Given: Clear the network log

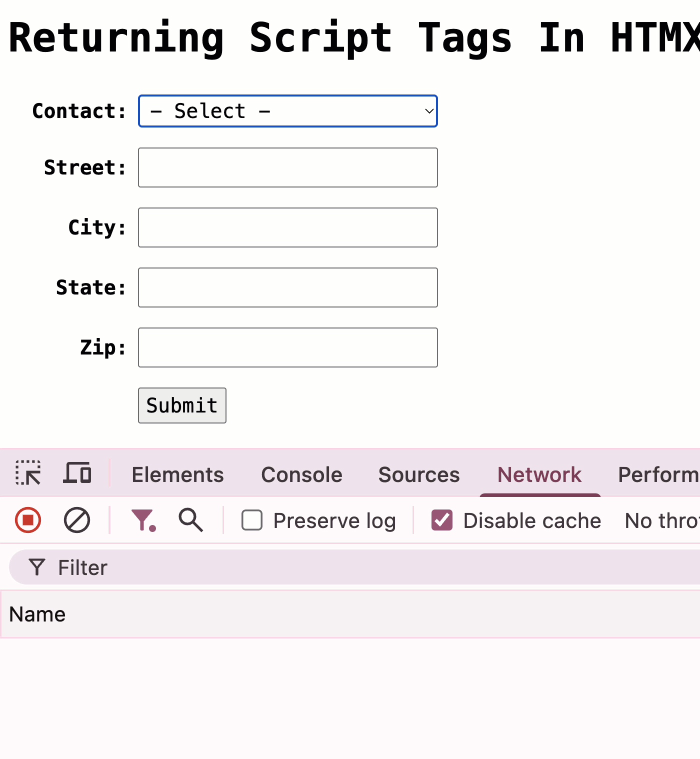Looking at the screenshot, I should tap(77, 520).
